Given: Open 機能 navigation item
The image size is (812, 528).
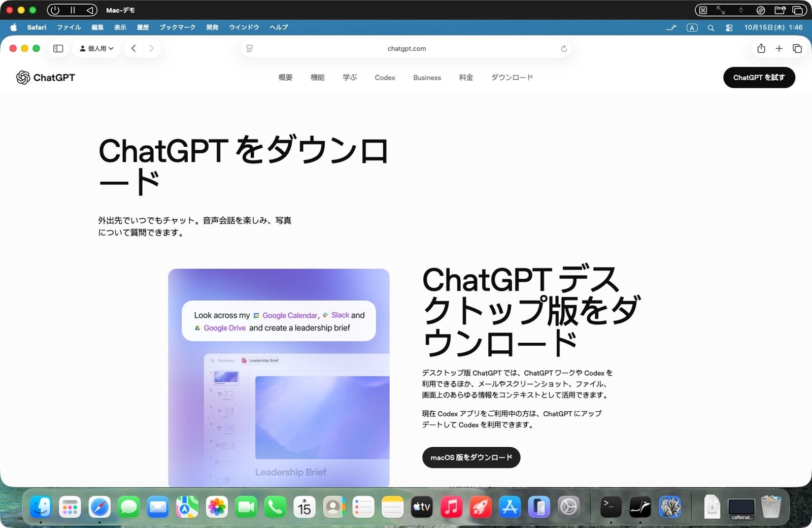Looking at the screenshot, I should tap(318, 77).
